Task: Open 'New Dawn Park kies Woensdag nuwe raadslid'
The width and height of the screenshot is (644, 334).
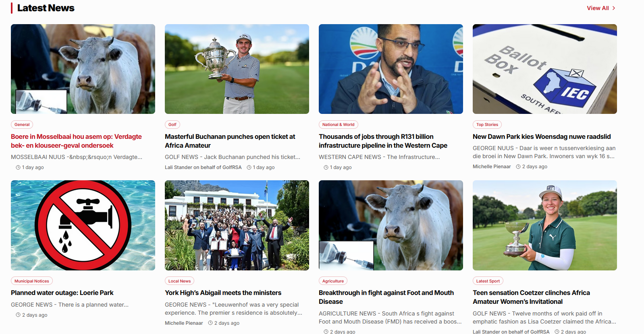Action: 542,137
